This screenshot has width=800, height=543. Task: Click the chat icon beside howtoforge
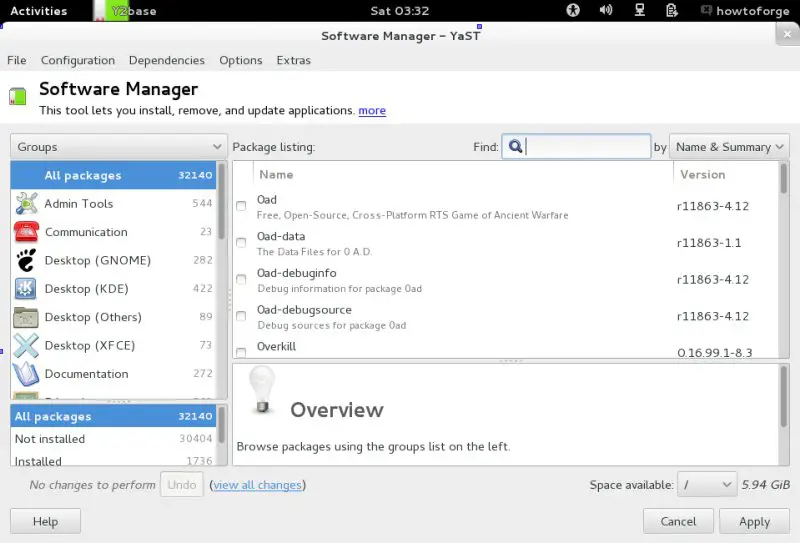point(706,10)
